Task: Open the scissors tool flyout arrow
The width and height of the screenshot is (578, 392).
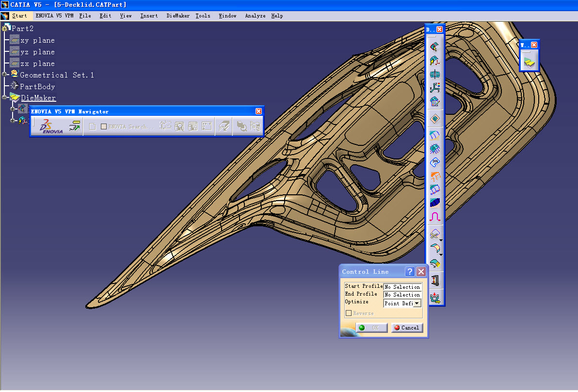Action: pyautogui.click(x=441, y=239)
